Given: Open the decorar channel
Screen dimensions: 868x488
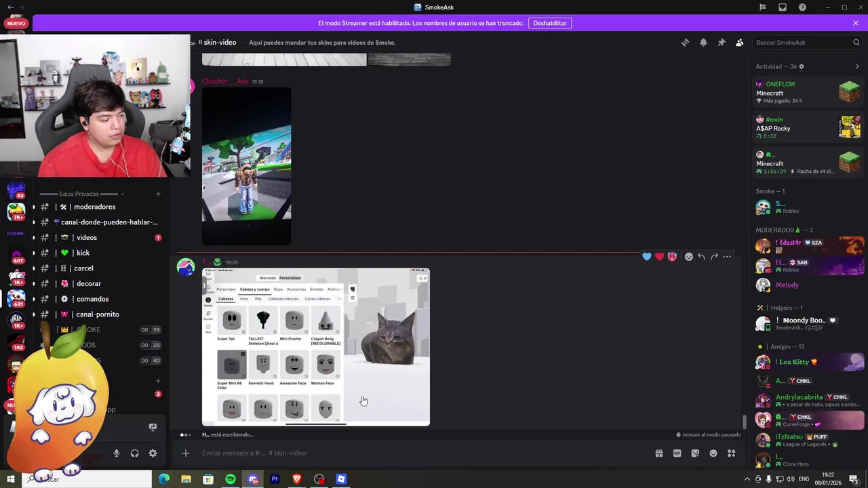Looking at the screenshot, I should coord(100,284).
